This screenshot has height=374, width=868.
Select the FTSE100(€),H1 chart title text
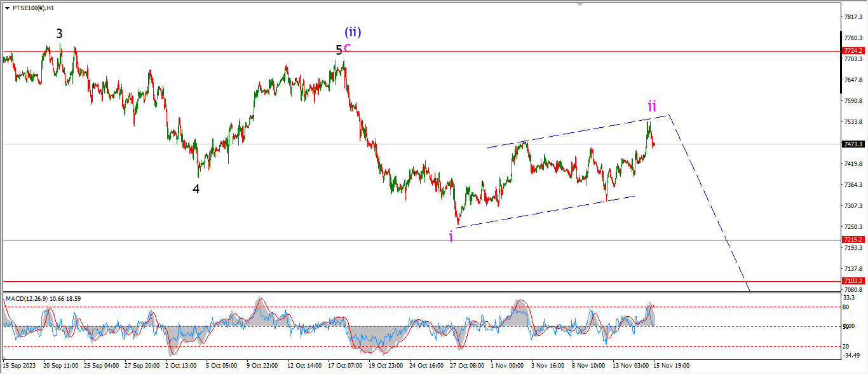(34, 8)
